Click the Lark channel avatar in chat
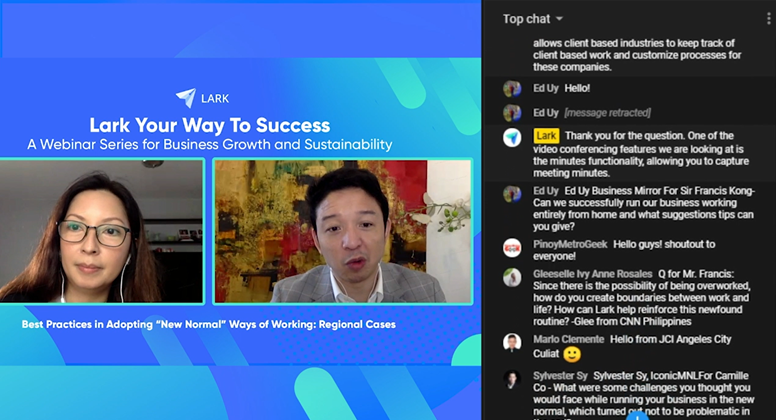Screen dimensions: 776x420 pyautogui.click(x=512, y=137)
